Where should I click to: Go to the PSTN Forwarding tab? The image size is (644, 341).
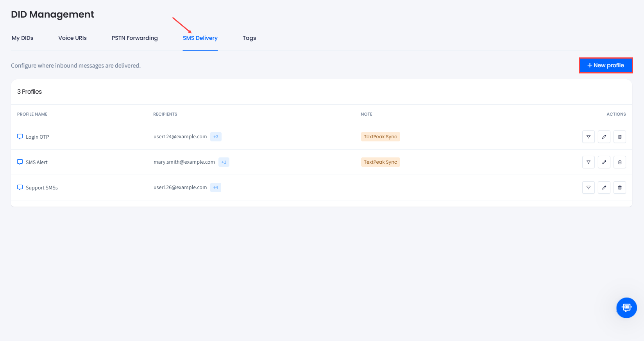coord(135,38)
